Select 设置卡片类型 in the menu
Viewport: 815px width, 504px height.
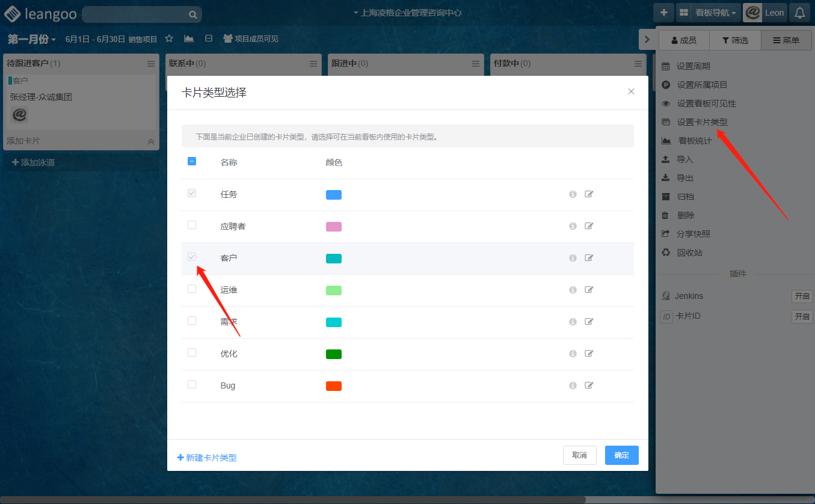[701, 122]
